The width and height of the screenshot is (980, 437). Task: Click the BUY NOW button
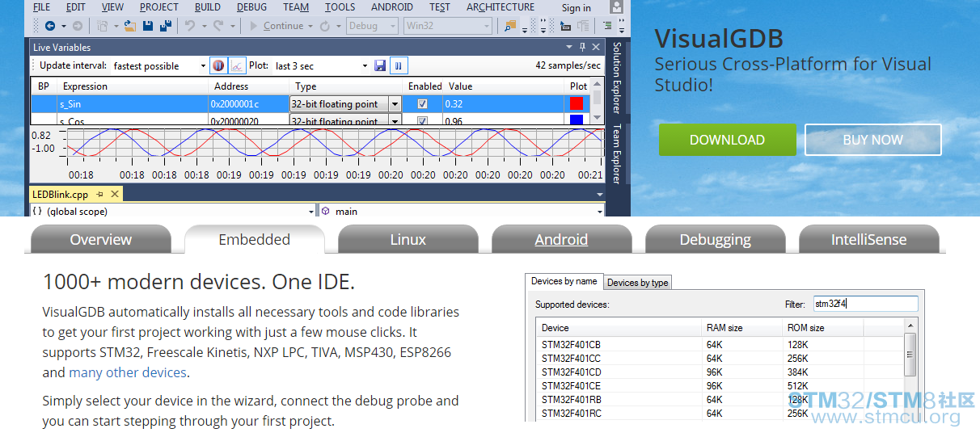click(873, 140)
